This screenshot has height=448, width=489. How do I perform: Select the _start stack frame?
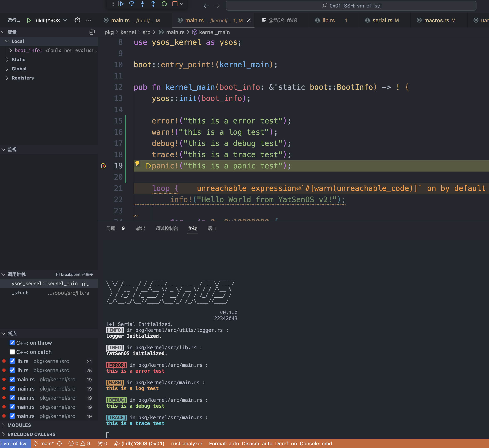pyautogui.click(x=49, y=293)
